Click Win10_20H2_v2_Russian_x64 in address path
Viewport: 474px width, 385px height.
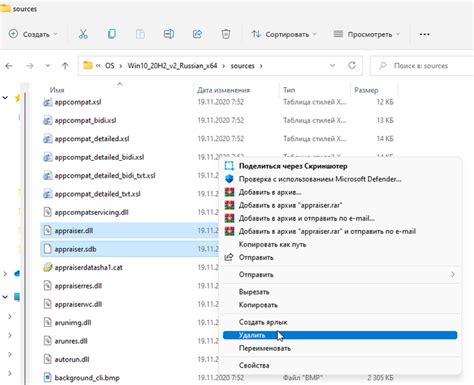coord(172,66)
